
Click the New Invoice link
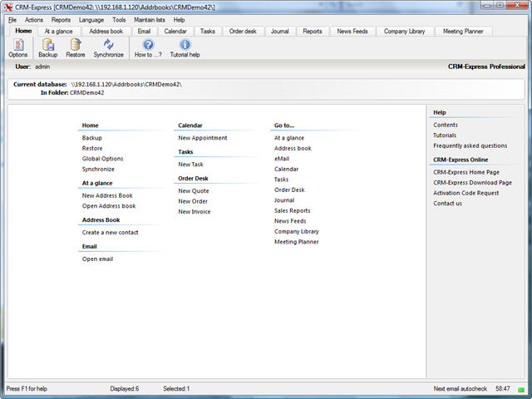pos(195,212)
